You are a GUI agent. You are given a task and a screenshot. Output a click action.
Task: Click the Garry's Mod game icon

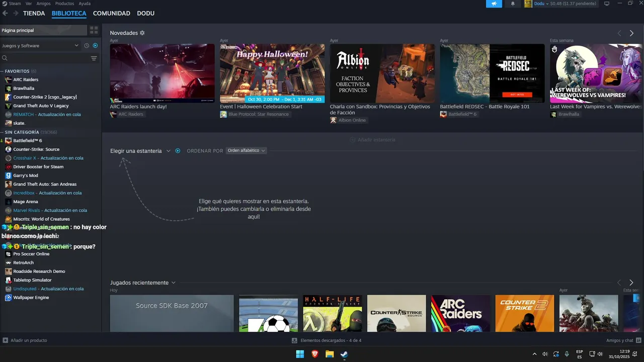pos(8,175)
